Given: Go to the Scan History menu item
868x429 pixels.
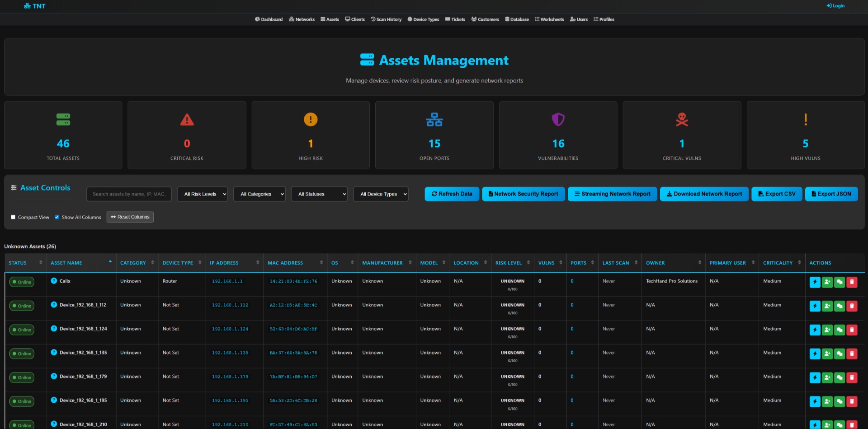Looking at the screenshot, I should pos(386,19).
